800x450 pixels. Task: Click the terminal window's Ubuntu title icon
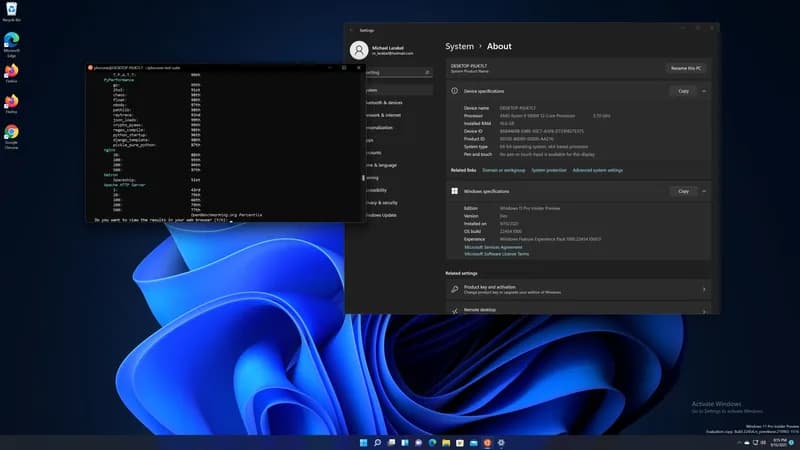[x=90, y=67]
